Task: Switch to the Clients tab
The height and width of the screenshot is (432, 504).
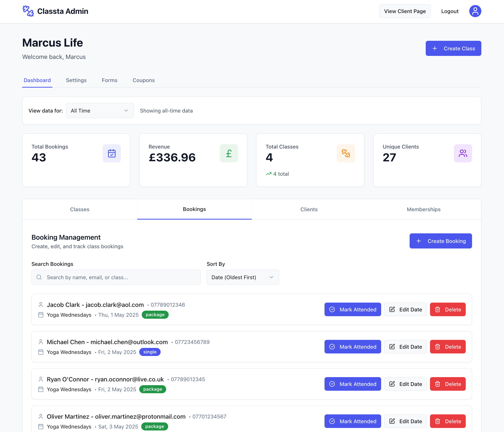Action: 309,209
